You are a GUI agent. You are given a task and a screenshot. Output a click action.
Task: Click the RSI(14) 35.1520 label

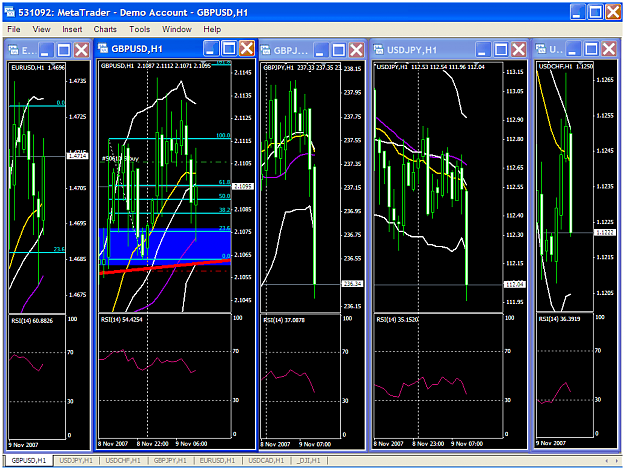[x=397, y=319]
